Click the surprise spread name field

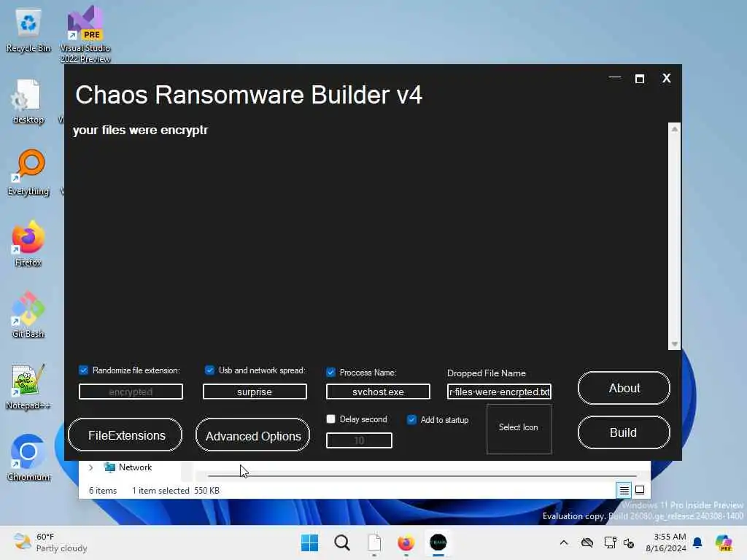(x=255, y=392)
